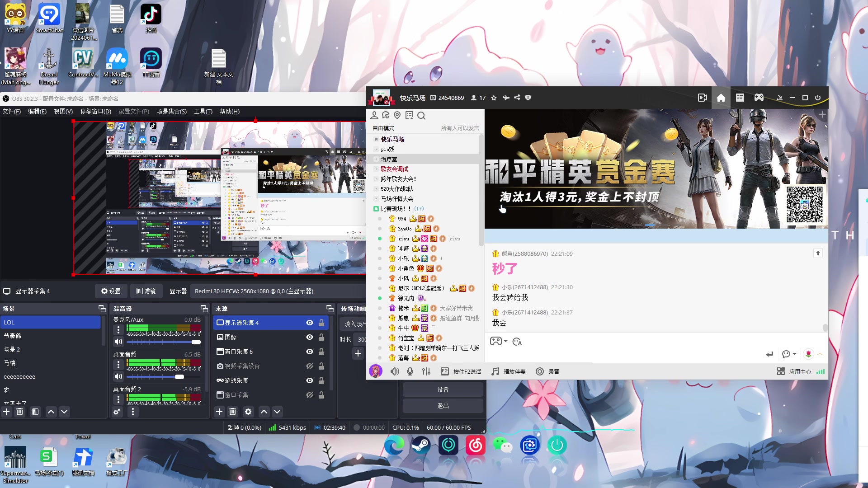Open the video broadcast icon in YY title bar
This screenshot has height=488, width=868.
coord(702,98)
